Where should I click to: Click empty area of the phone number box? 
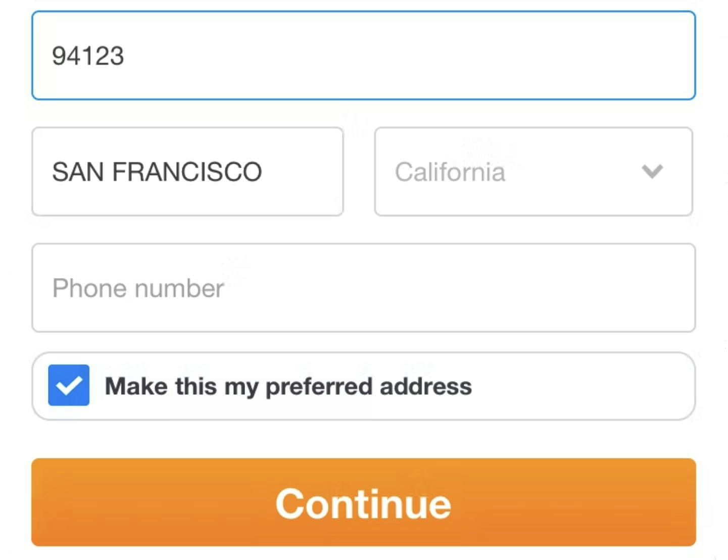(x=455, y=288)
